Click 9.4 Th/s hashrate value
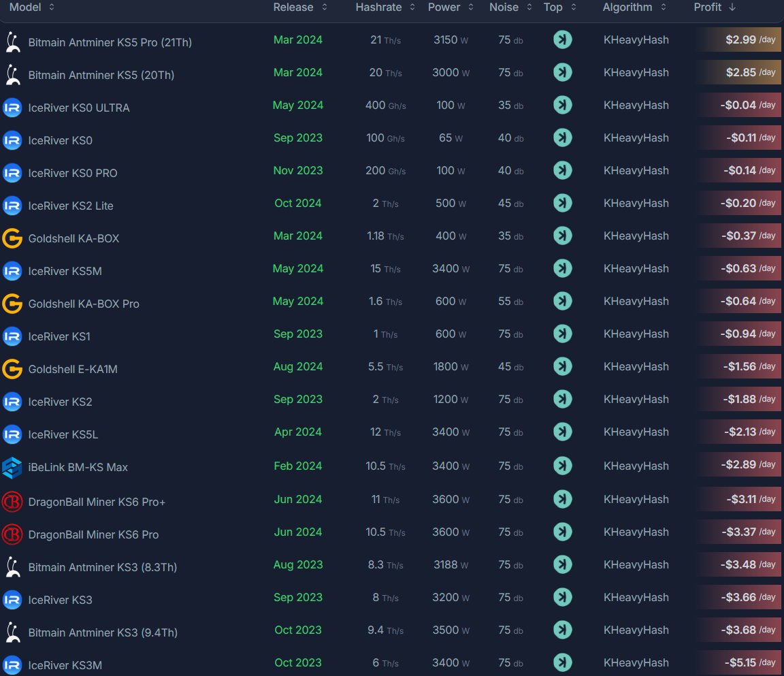This screenshot has height=676, width=784. pyautogui.click(x=385, y=630)
